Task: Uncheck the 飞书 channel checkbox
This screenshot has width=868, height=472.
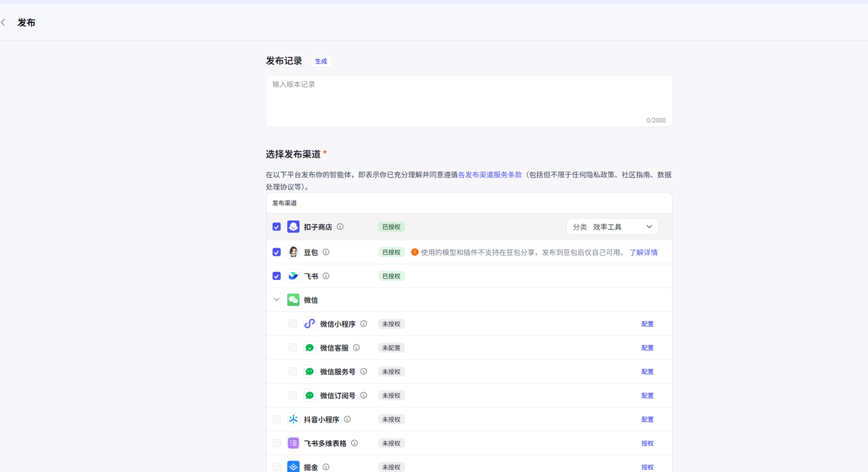Action: (x=277, y=276)
